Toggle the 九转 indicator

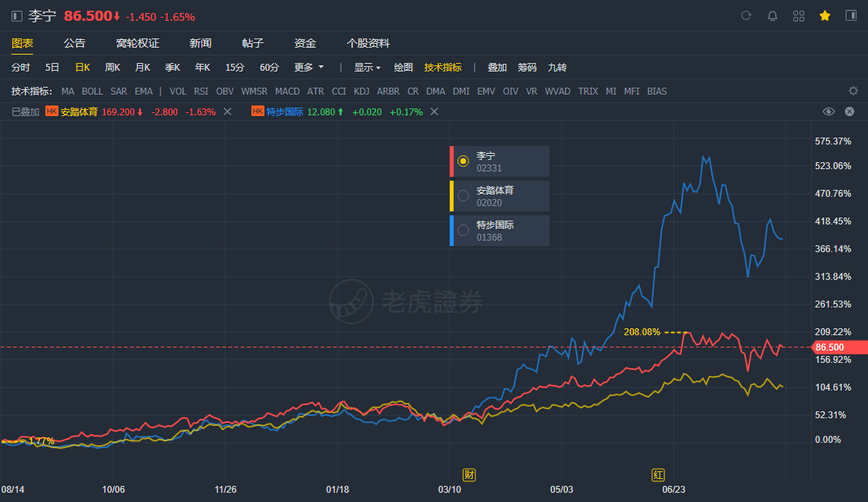tap(557, 68)
